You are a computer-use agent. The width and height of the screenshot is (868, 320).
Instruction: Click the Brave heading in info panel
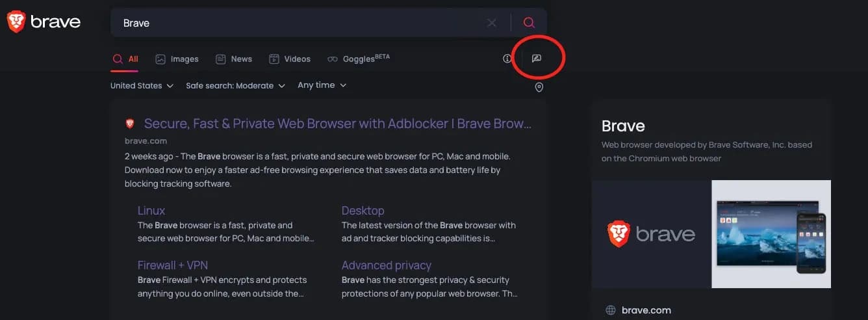tap(623, 126)
